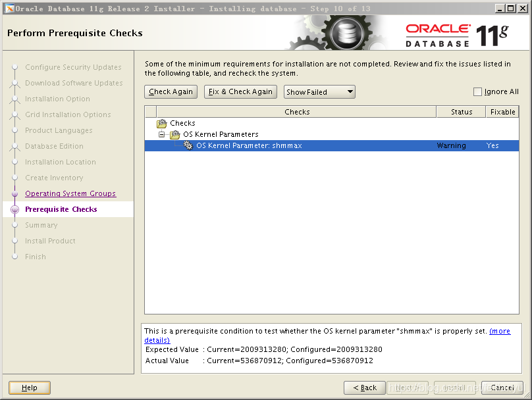Image resolution: width=532 pixels, height=400 pixels.
Task: Click the OS Kernel Parameters folder icon
Action: tap(174, 135)
